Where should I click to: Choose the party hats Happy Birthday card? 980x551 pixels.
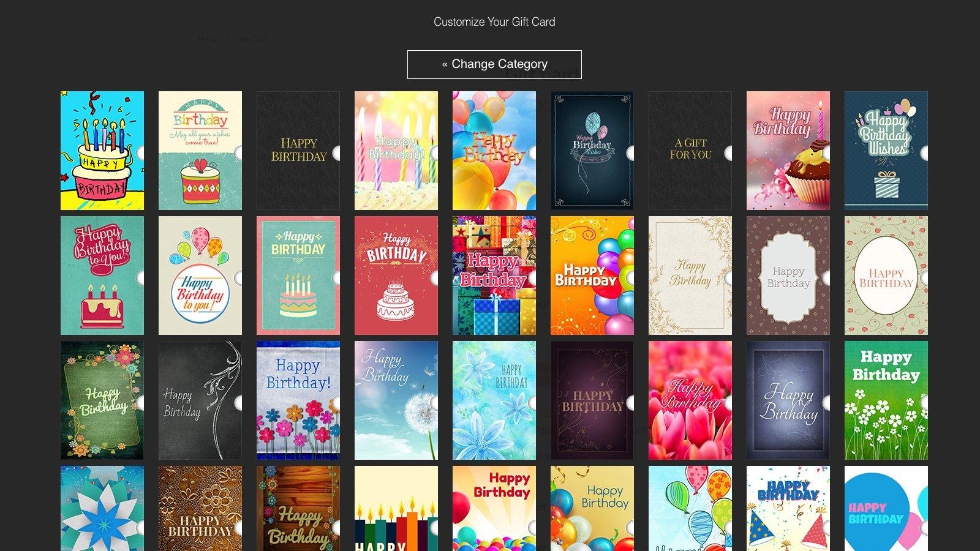(788, 508)
